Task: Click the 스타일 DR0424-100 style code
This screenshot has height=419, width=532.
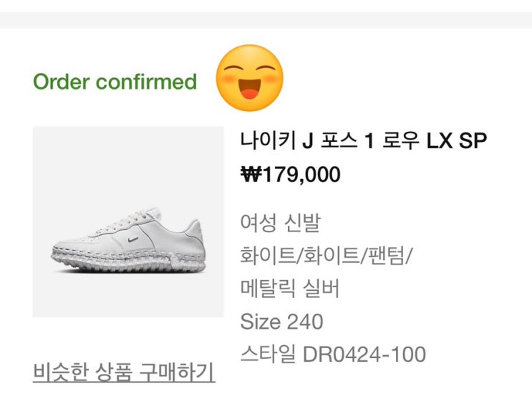Action: tap(333, 354)
